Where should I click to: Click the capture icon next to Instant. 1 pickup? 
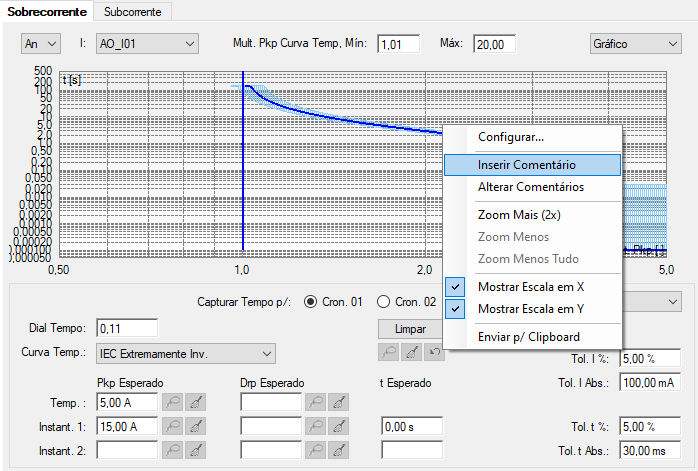[173, 426]
